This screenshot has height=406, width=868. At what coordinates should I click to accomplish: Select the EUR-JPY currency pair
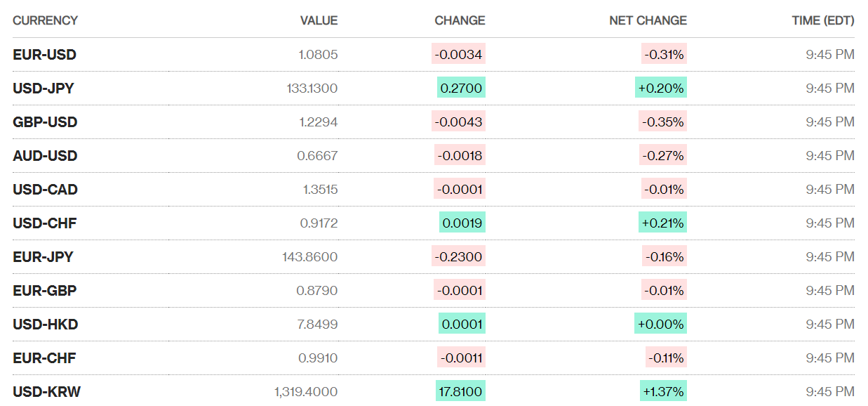click(43, 257)
